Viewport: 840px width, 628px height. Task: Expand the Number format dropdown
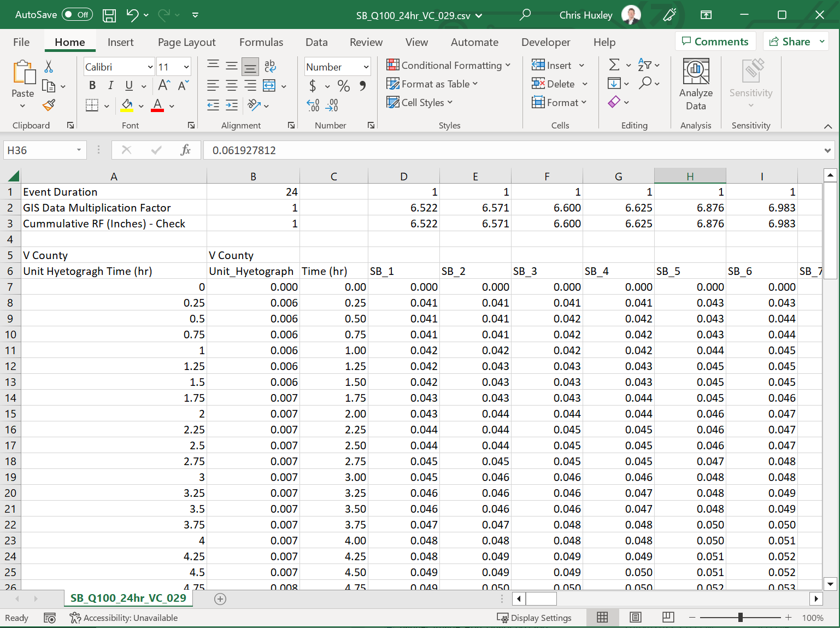coord(366,67)
